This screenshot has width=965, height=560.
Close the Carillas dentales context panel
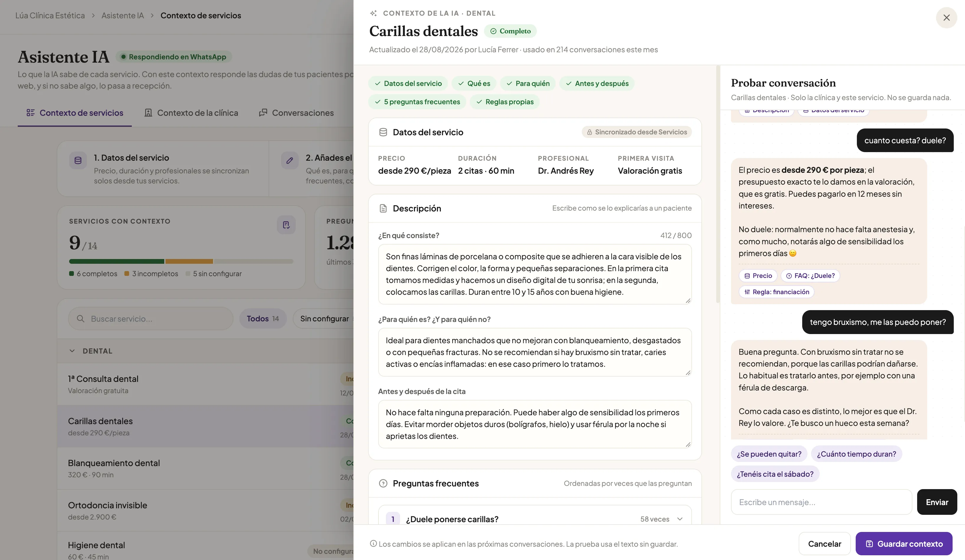(946, 18)
